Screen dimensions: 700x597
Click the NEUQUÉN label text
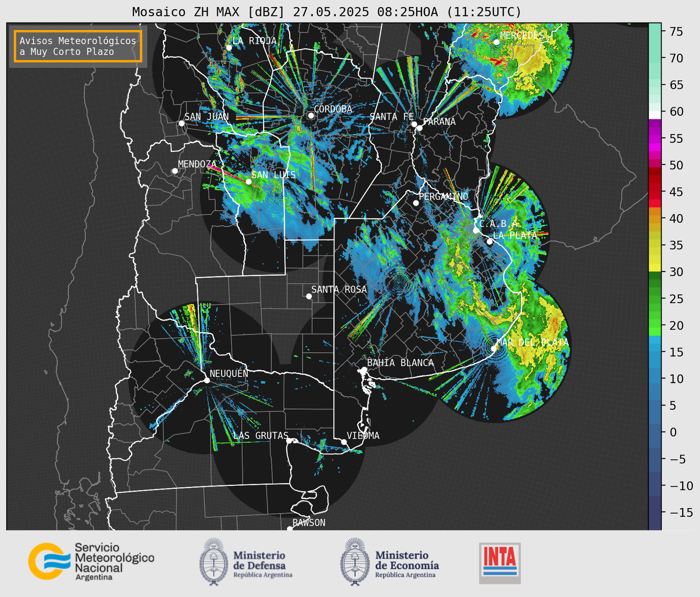tap(229, 373)
